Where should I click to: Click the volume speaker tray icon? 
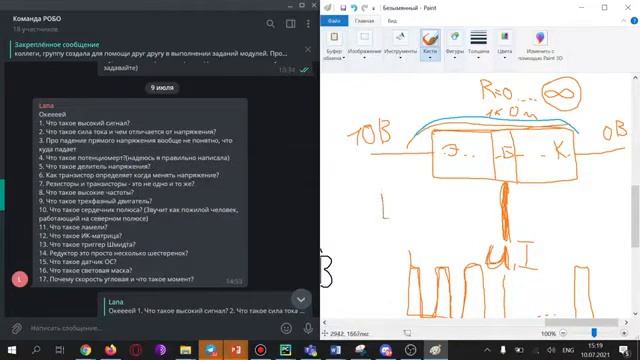(x=551, y=350)
